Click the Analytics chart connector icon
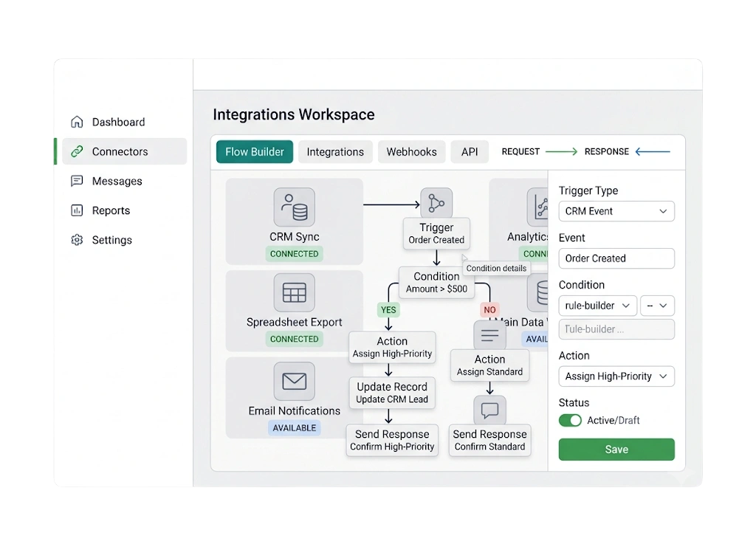 point(538,207)
